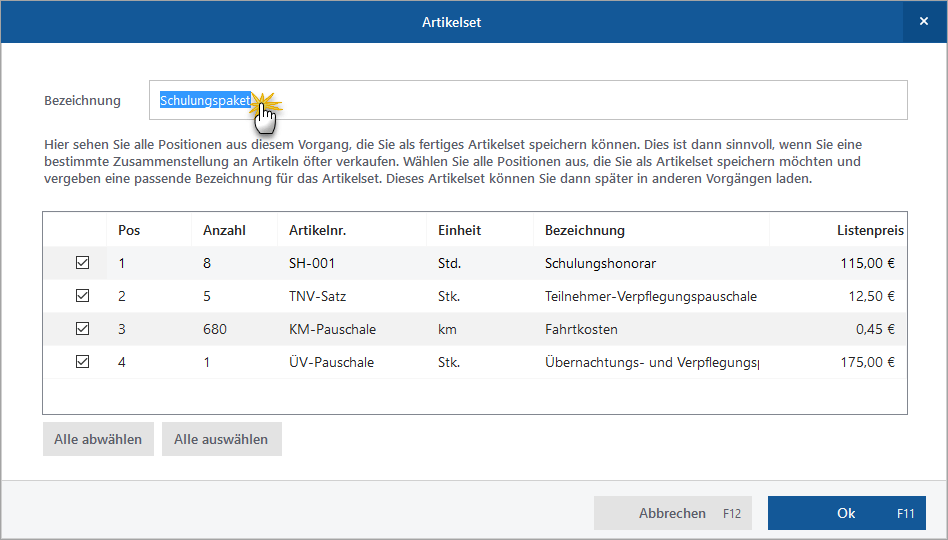Sort table by Pos column header
The width and height of the screenshot is (948, 540).
coord(129,230)
